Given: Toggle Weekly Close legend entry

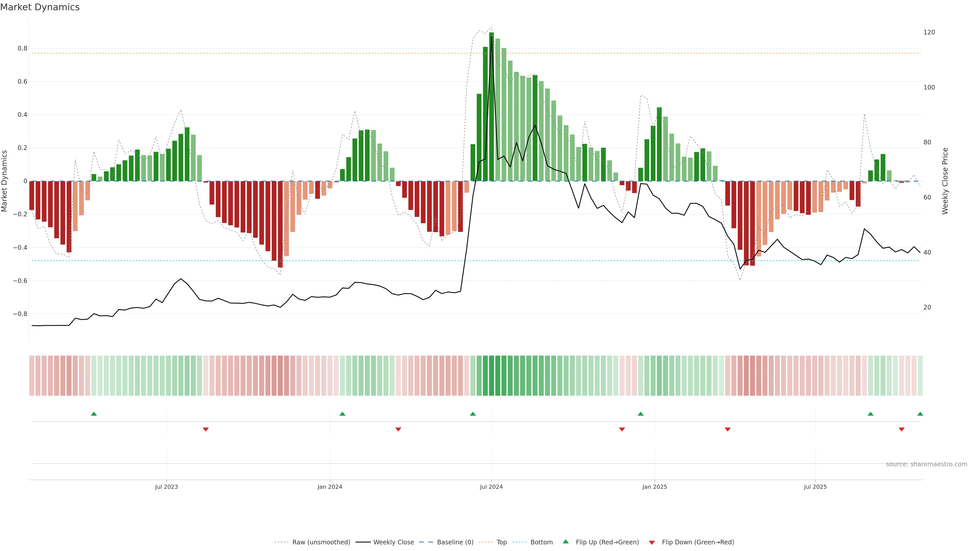Looking at the screenshot, I should 393,542.
